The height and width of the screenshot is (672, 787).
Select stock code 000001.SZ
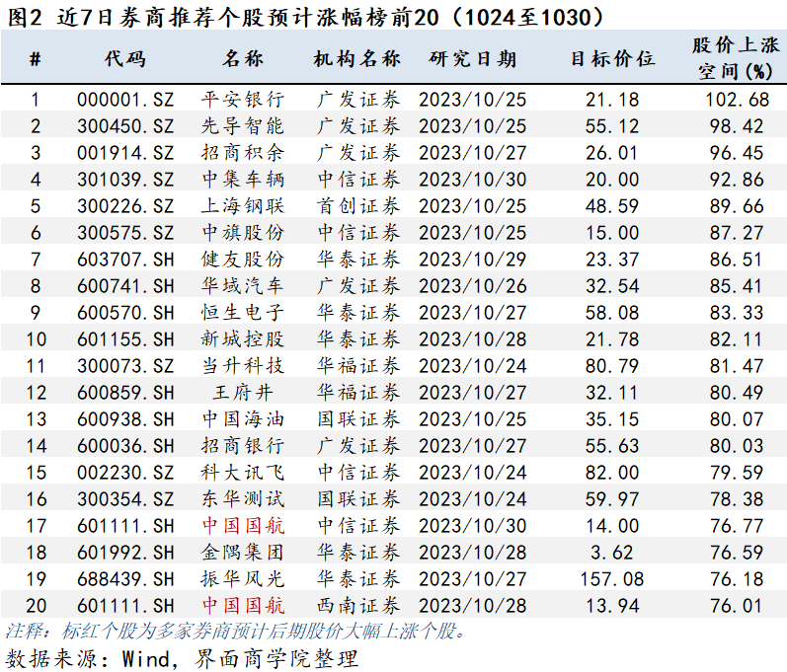click(125, 100)
